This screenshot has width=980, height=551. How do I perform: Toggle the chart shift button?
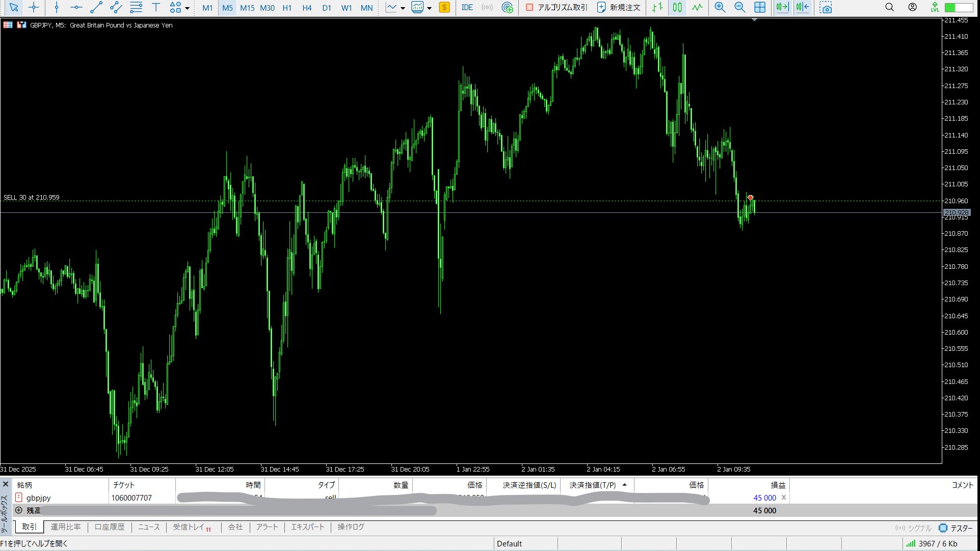point(802,7)
